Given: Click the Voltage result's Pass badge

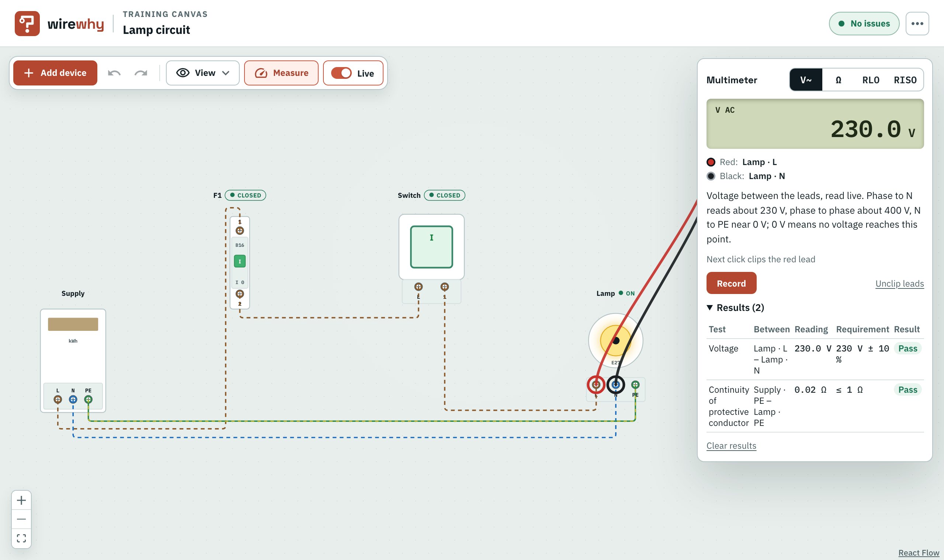Looking at the screenshot, I should [x=907, y=348].
